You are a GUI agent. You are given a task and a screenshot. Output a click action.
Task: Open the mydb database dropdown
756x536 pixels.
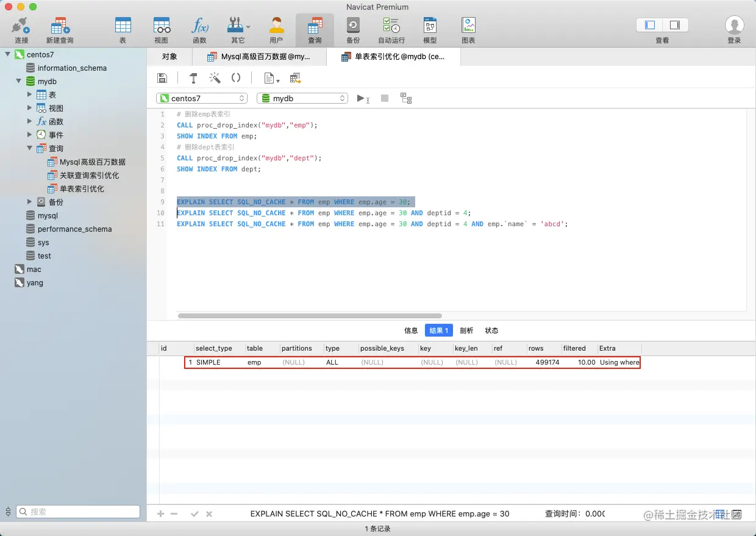(x=302, y=98)
